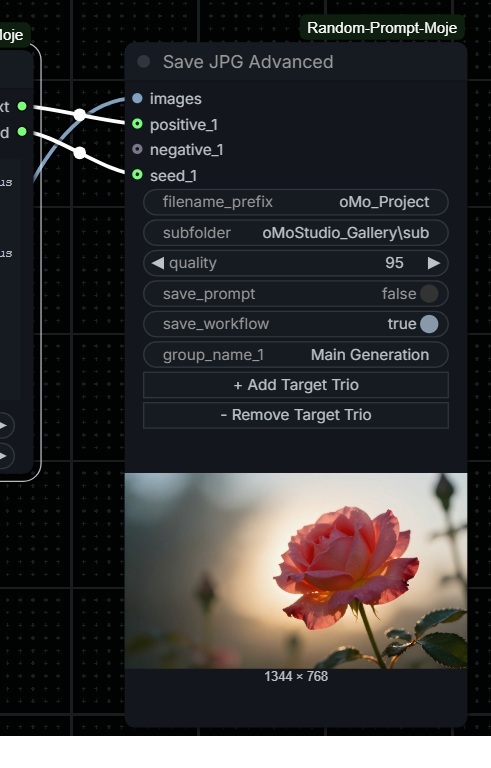The image size is (491, 768).
Task: Click the Random-Prompt-Moje group label
Action: (382, 28)
